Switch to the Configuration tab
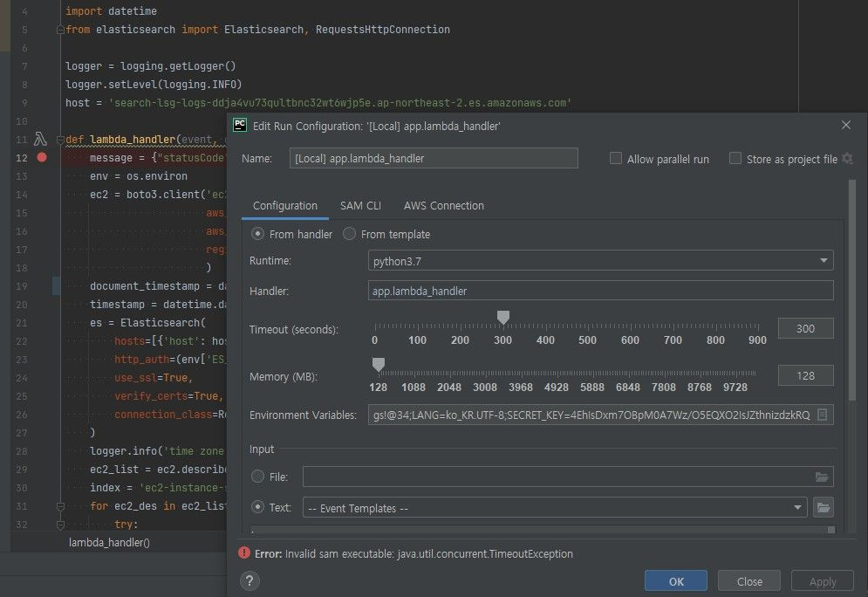868x597 pixels. pos(285,205)
